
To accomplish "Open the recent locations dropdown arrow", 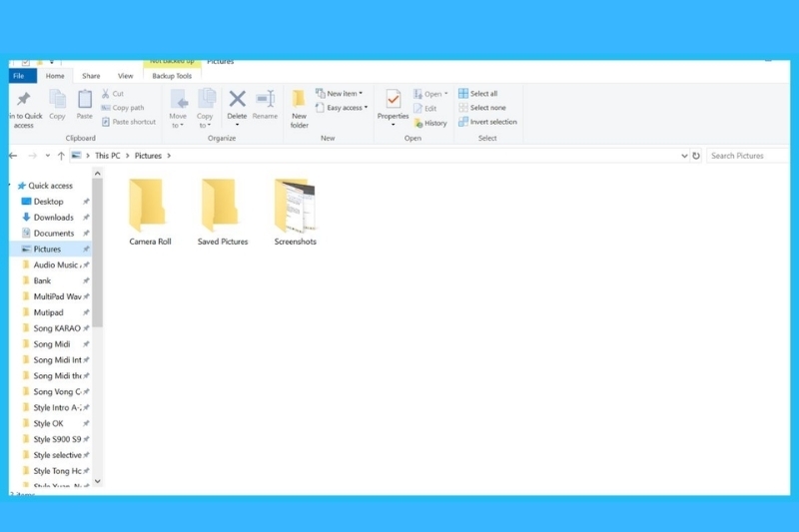I will [x=47, y=156].
